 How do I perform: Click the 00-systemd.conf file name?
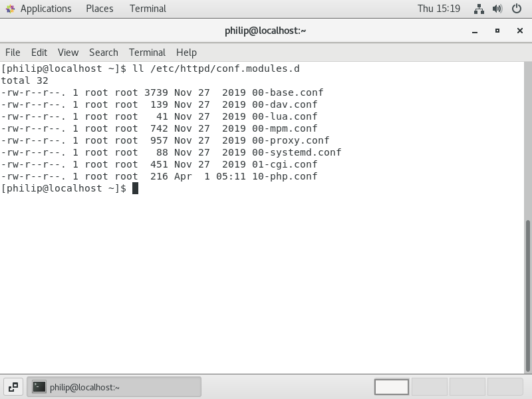coord(297,152)
